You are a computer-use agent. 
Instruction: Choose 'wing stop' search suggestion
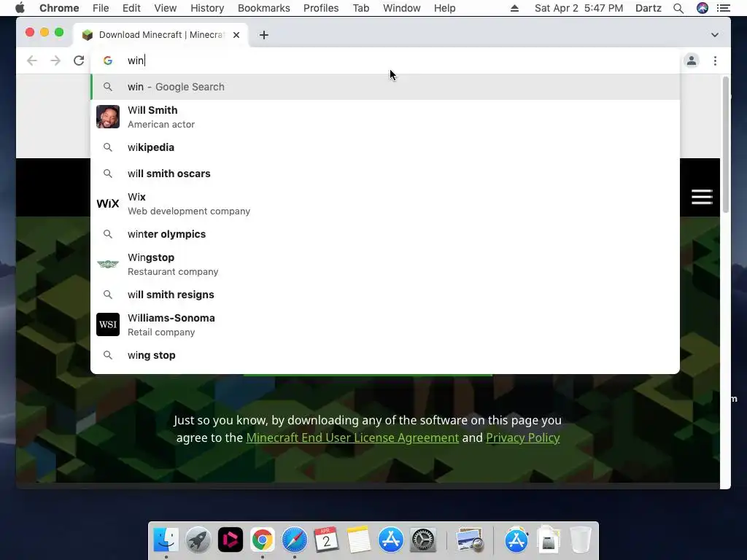(x=385, y=355)
